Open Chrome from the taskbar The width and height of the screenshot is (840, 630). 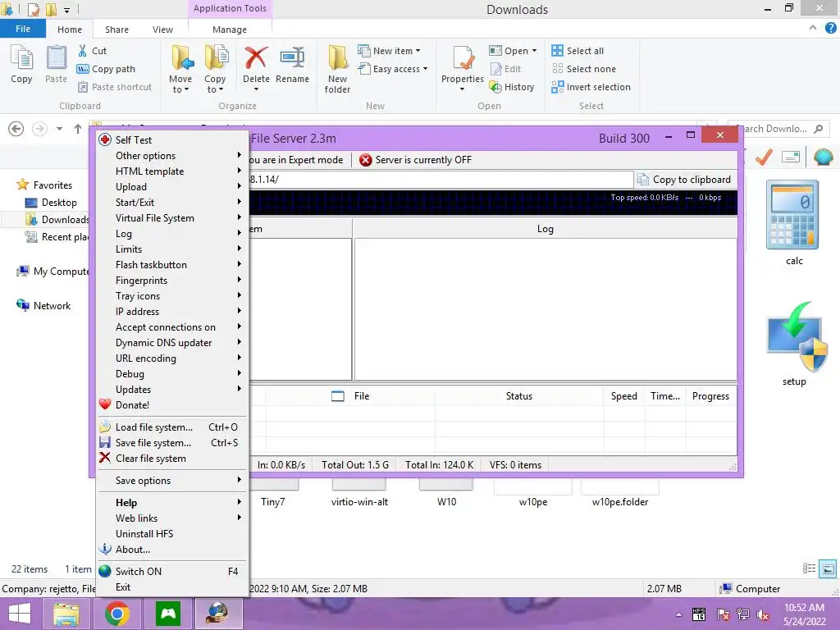(x=116, y=614)
